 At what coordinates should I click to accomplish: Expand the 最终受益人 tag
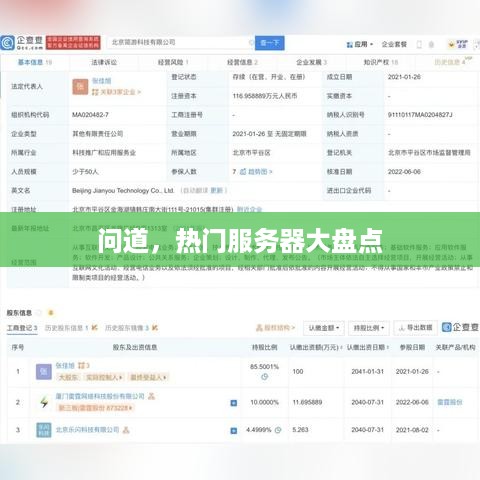click(x=148, y=377)
